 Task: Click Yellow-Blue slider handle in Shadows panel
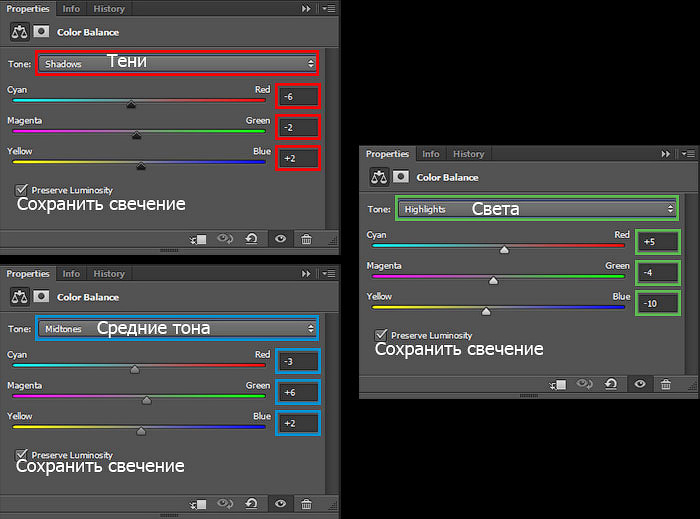coord(141,166)
